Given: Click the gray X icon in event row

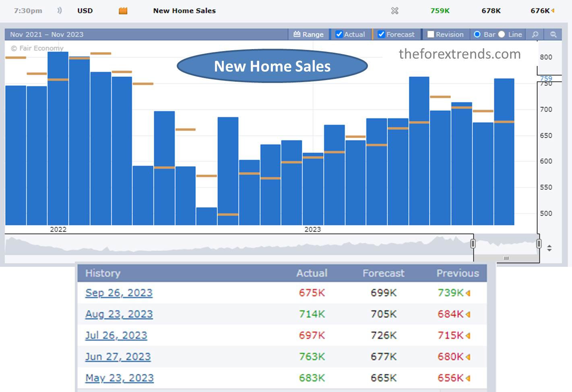Looking at the screenshot, I should [394, 11].
